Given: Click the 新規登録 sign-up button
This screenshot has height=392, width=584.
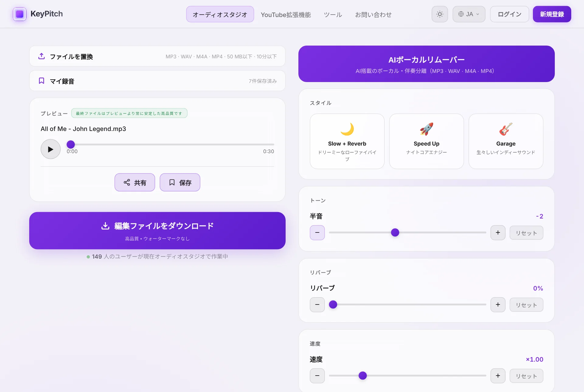Looking at the screenshot, I should [552, 14].
